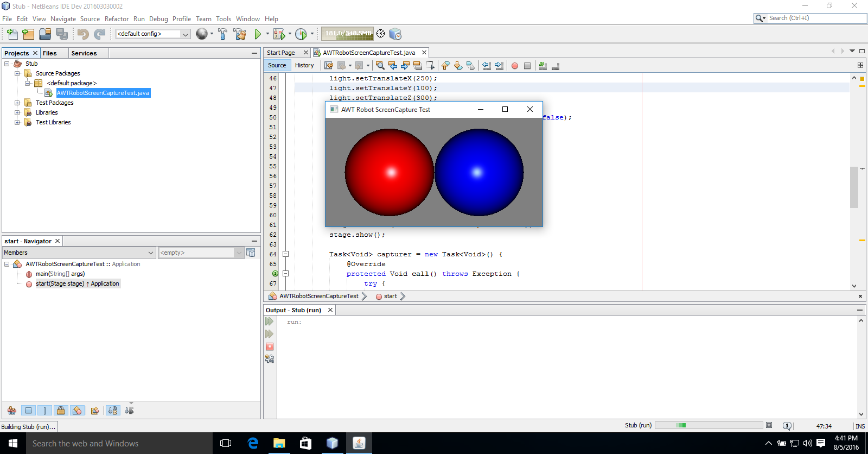Click the Build Project hammer icon

point(222,34)
